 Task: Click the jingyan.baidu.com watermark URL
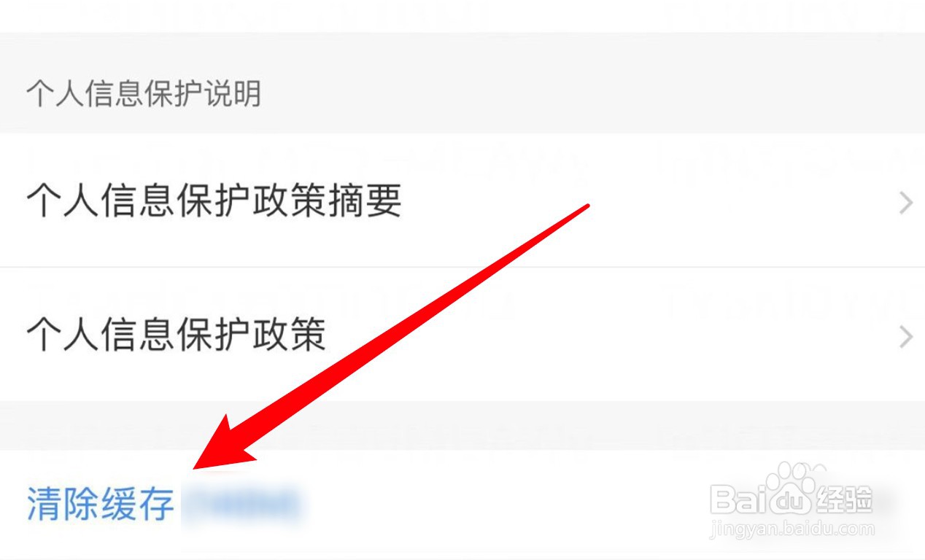791,528
